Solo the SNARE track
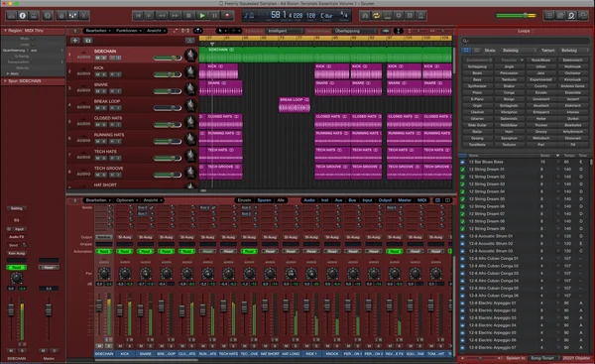 [x=103, y=91]
